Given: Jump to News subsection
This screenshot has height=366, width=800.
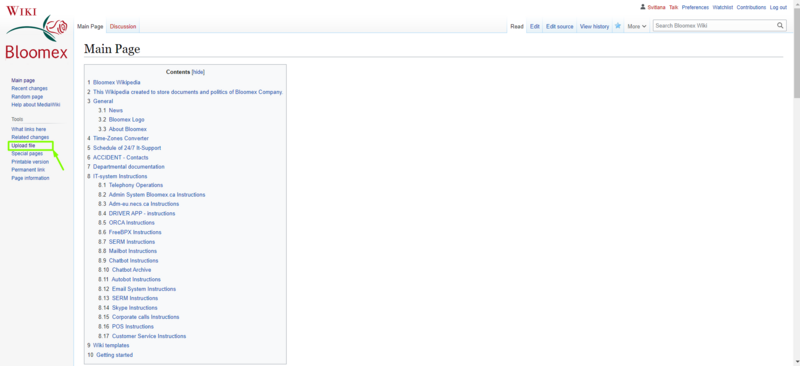Looking at the screenshot, I should [x=116, y=110].
